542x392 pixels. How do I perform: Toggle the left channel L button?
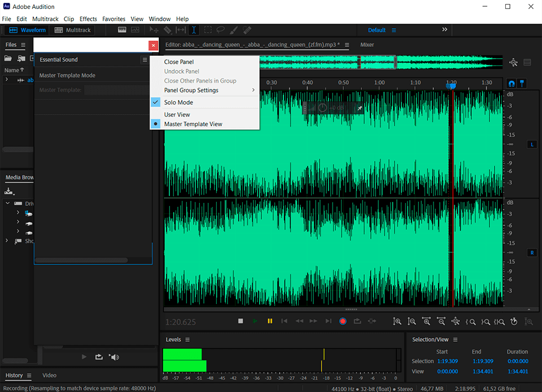[x=531, y=144]
